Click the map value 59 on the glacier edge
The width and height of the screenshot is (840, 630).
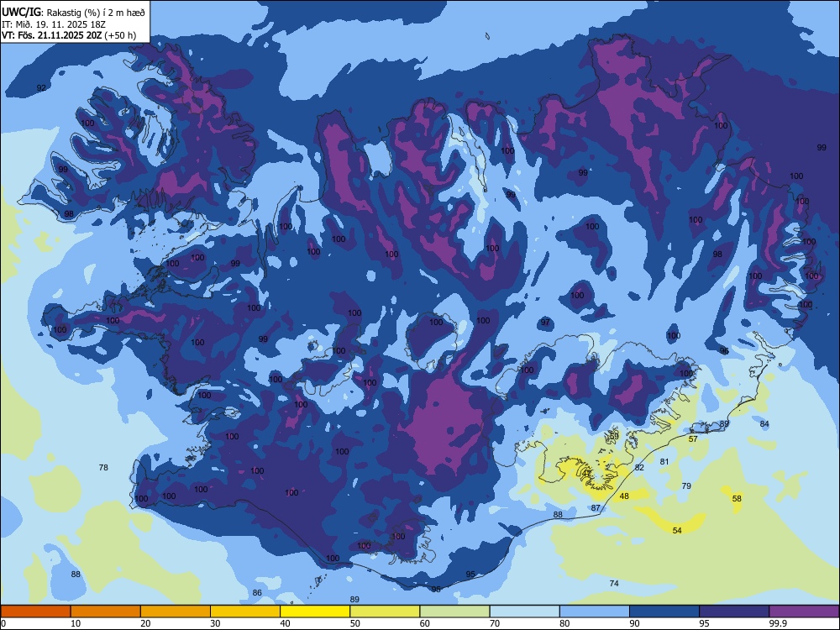tap(615, 437)
